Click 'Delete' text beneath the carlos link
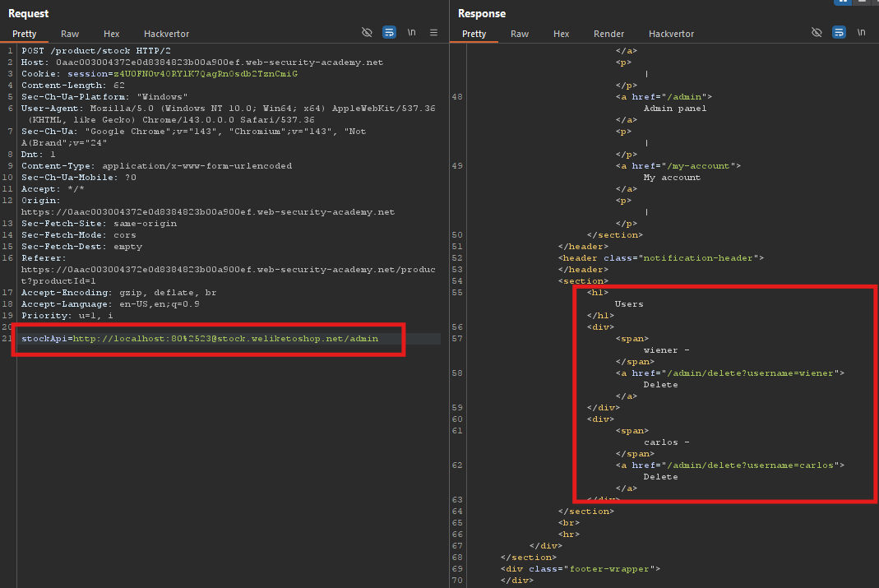Screen dimensions: 879x588 (660, 476)
